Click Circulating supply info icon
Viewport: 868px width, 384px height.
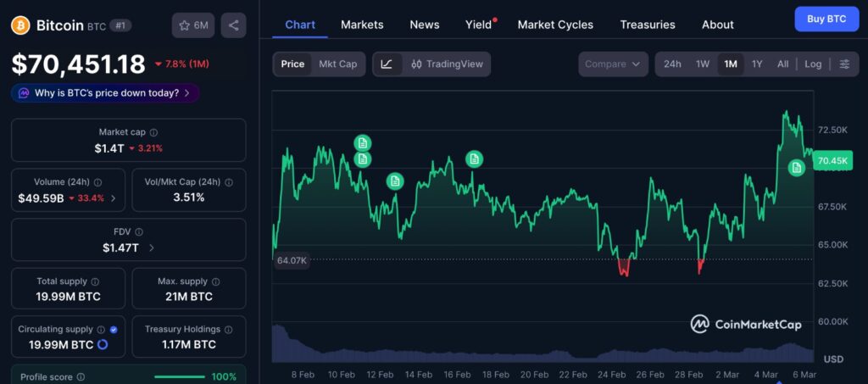point(102,329)
